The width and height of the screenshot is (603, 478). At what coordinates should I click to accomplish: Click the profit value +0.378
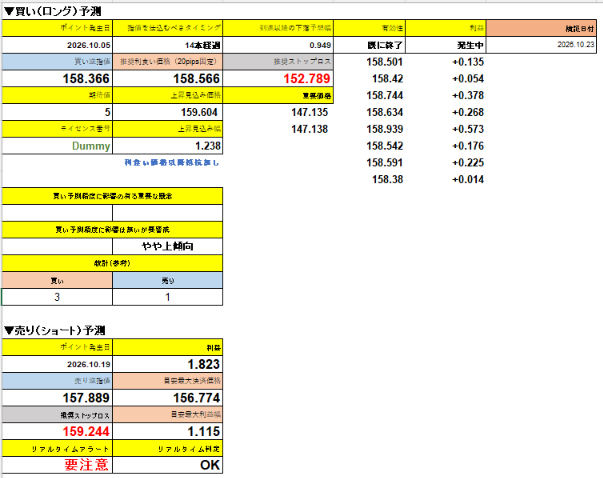click(x=468, y=95)
